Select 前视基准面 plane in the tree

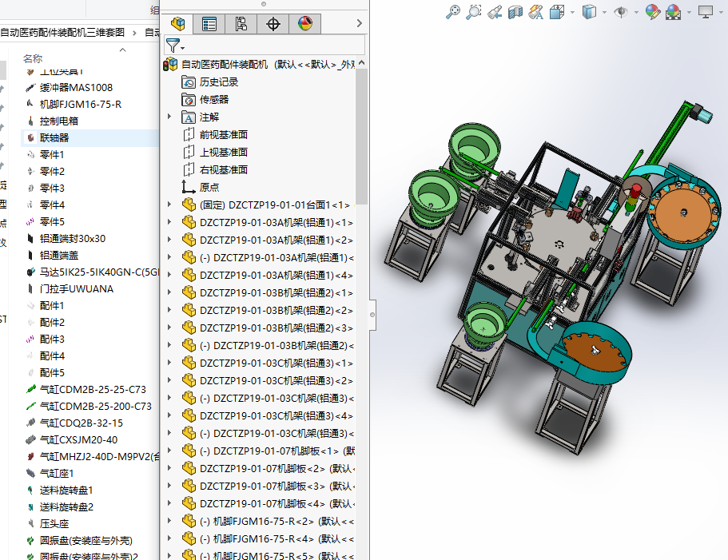point(223,134)
